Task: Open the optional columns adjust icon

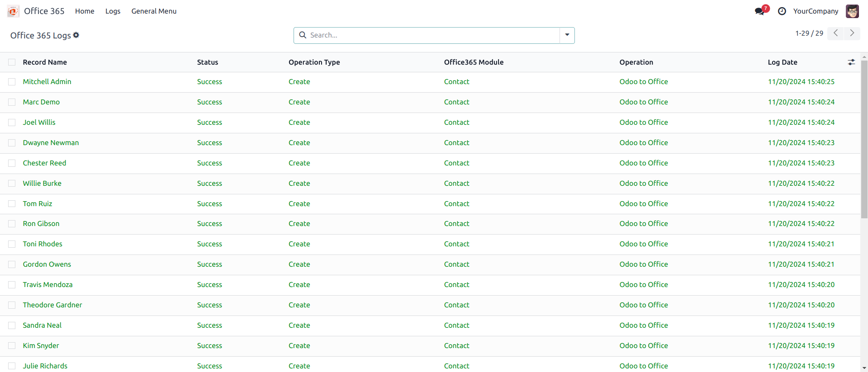Action: pyautogui.click(x=851, y=62)
